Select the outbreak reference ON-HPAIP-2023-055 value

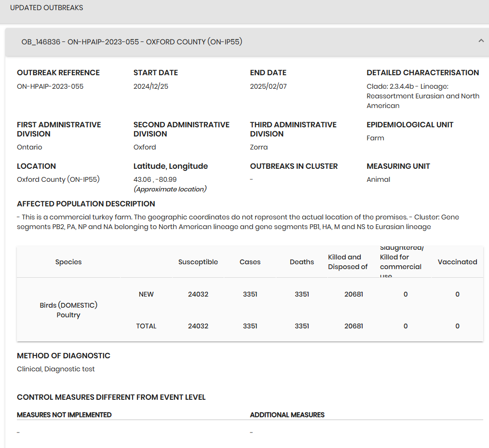pyautogui.click(x=50, y=86)
